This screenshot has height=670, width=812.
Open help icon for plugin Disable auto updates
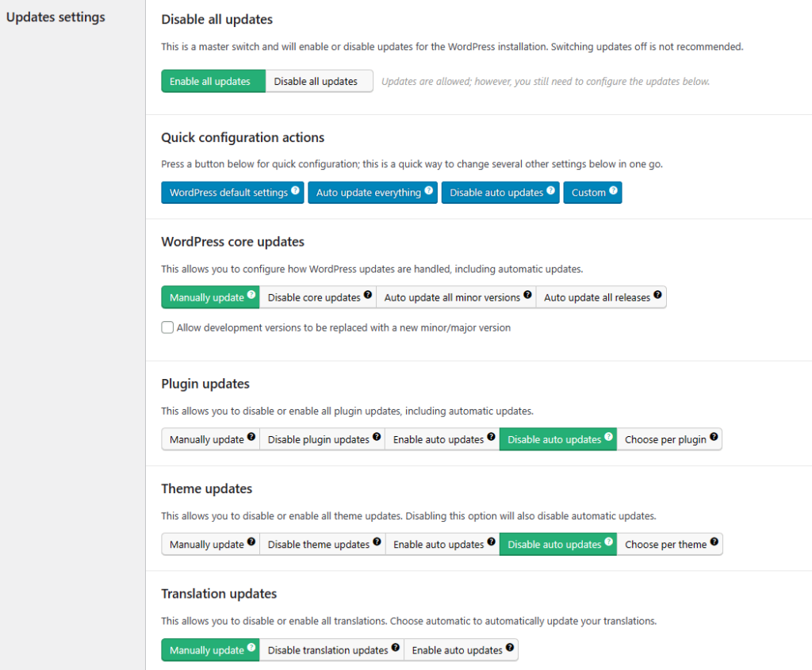tap(608, 436)
